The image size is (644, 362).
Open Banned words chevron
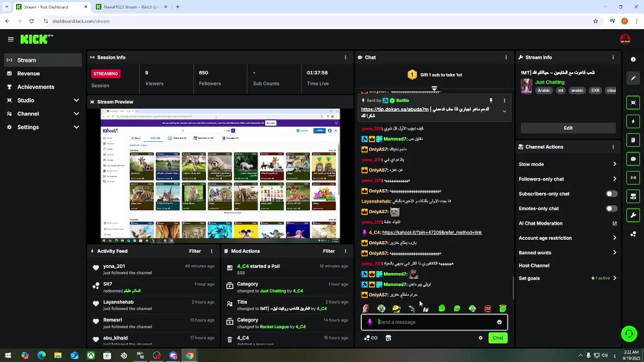[x=614, y=253]
